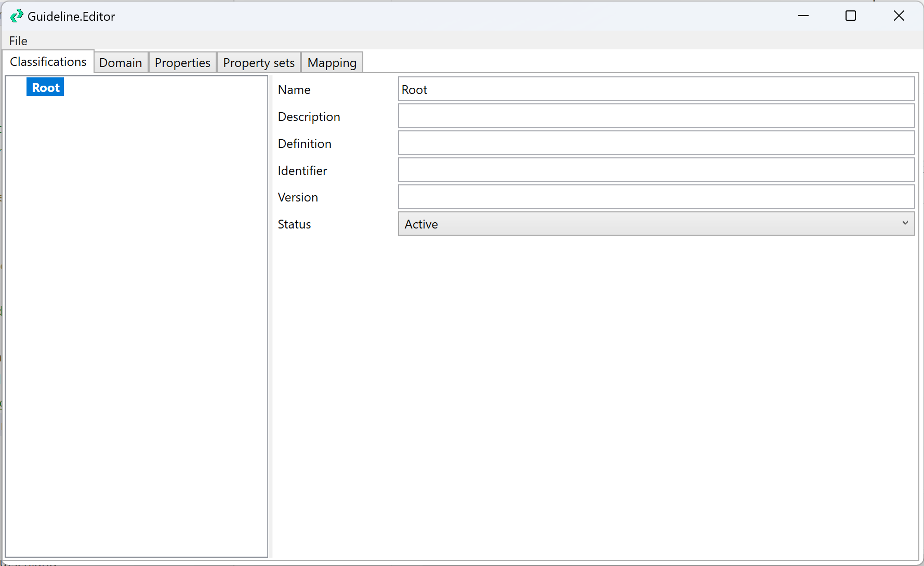Switch to the Classifications tab
Viewport: 924px width, 566px height.
(x=48, y=62)
